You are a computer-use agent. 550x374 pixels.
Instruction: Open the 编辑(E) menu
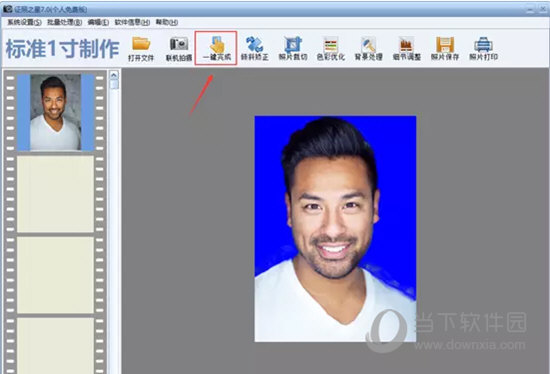(x=98, y=22)
